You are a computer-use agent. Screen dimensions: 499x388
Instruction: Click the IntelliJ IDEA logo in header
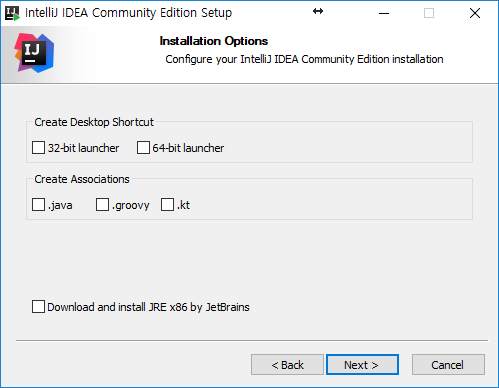click(34, 53)
